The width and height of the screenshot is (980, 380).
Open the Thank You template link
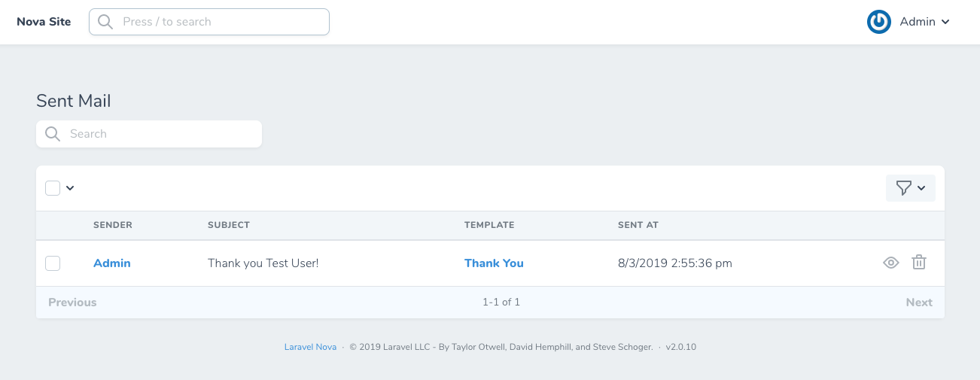pyautogui.click(x=494, y=263)
